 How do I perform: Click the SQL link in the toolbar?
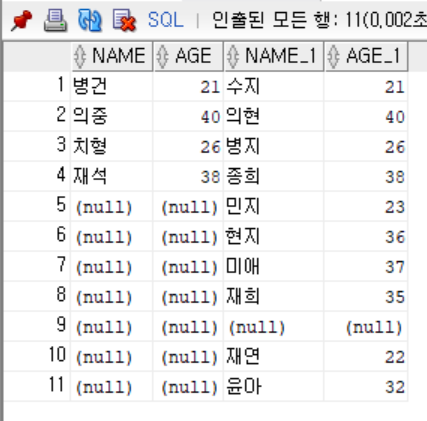pyautogui.click(x=165, y=20)
